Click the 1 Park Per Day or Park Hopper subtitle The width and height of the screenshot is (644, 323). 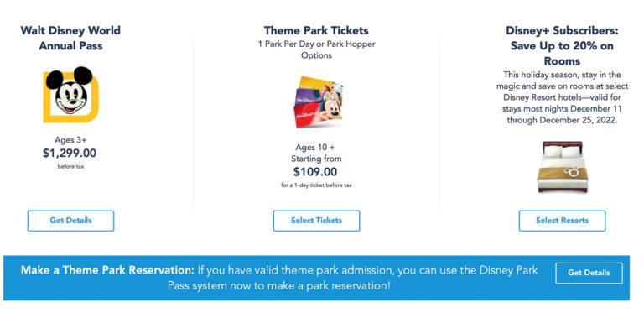pos(316,49)
